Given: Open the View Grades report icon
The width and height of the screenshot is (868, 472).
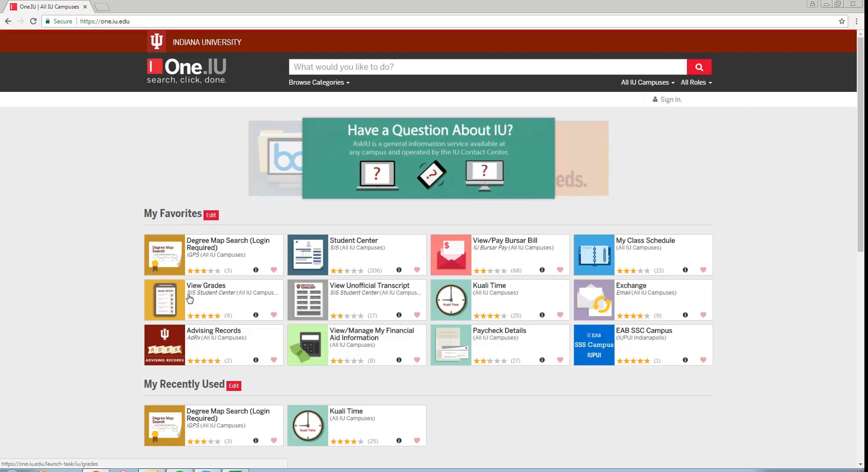Looking at the screenshot, I should pyautogui.click(x=165, y=300).
